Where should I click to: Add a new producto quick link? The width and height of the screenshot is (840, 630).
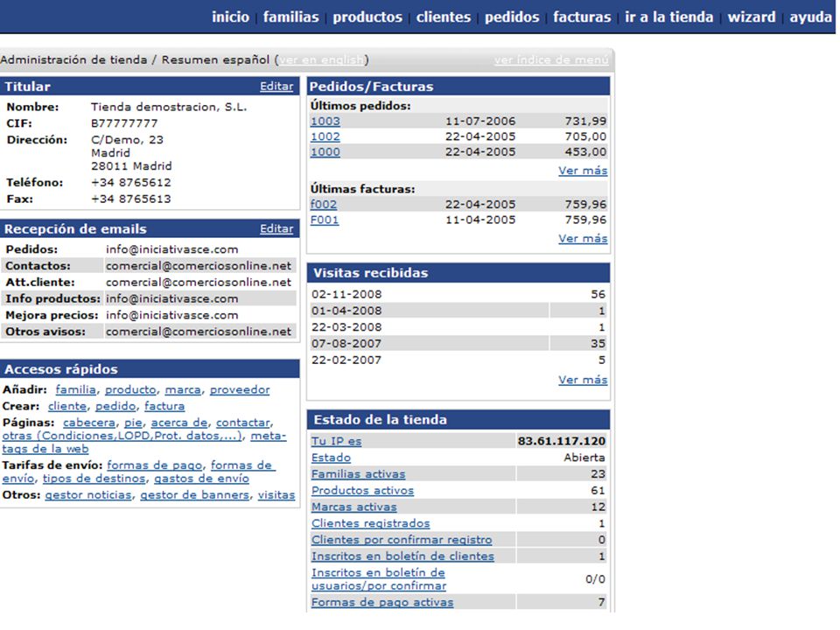coord(130,390)
